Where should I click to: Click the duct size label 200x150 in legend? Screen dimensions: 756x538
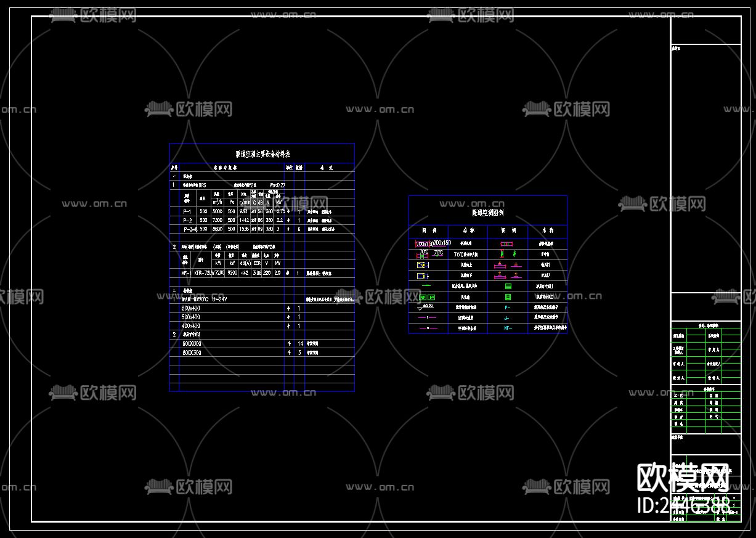coord(442,243)
